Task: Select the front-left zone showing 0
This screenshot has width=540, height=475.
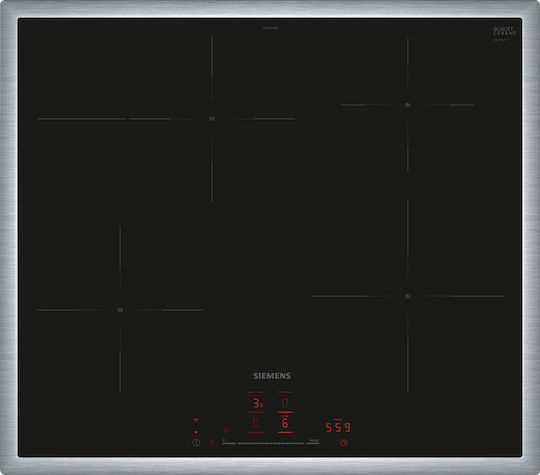Action: [256, 423]
